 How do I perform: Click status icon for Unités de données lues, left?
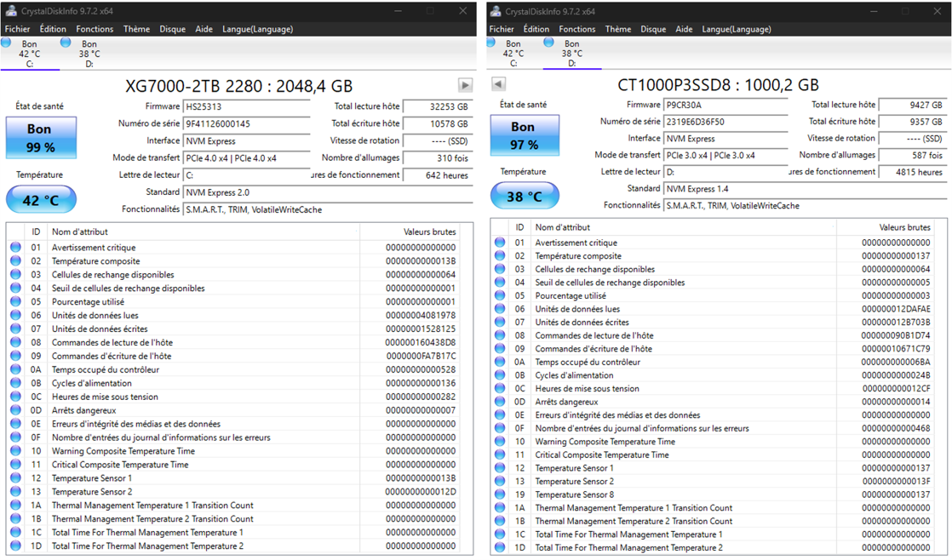click(16, 315)
